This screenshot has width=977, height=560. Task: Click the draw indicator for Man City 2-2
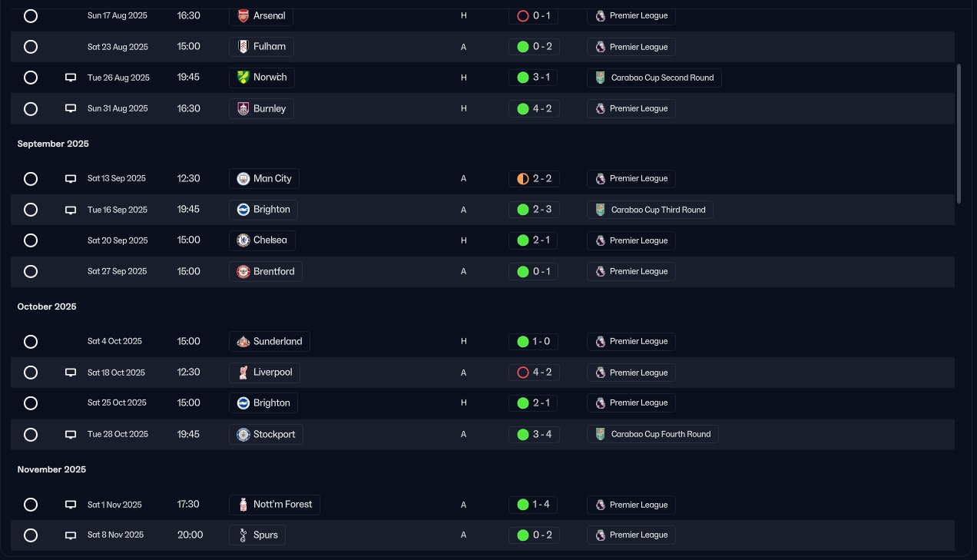click(x=523, y=179)
